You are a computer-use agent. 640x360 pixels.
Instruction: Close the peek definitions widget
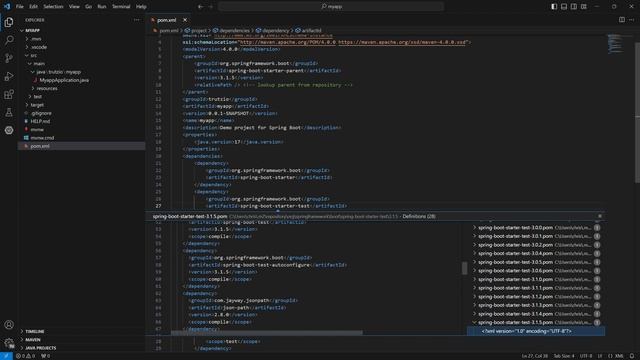(x=600, y=216)
